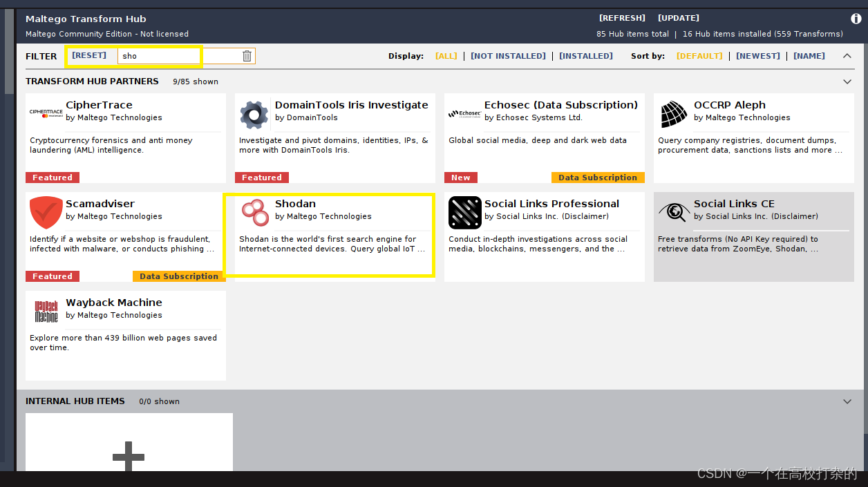Click Featured badge on DomainTools card
The width and height of the screenshot is (868, 487).
coord(262,178)
